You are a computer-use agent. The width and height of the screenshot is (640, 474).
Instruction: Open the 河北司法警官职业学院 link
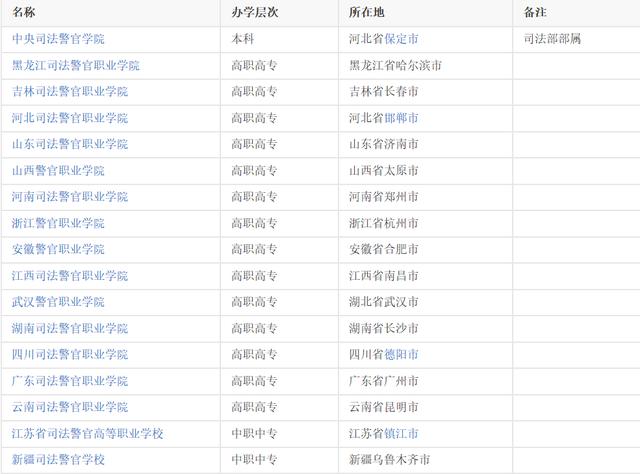pos(70,118)
